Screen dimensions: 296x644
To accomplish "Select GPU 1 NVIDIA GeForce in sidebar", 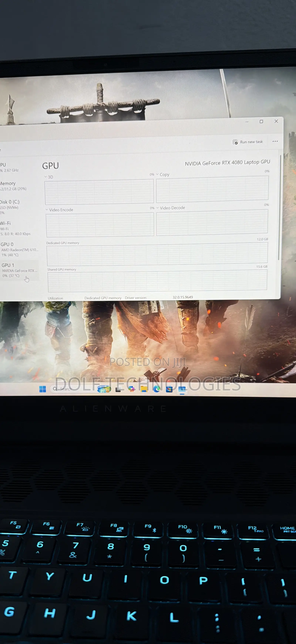I will coord(19,270).
